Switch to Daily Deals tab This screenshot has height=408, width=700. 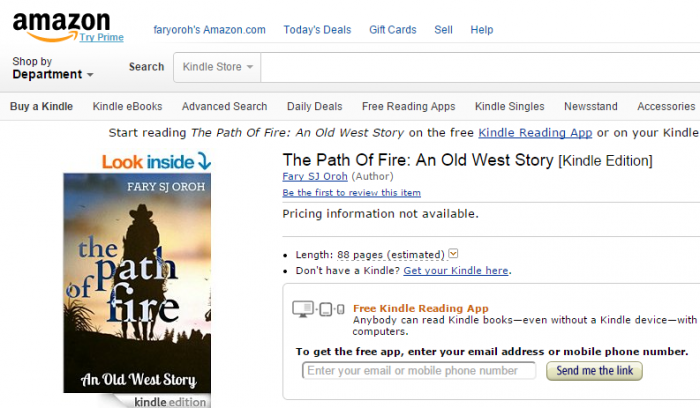[x=314, y=107]
